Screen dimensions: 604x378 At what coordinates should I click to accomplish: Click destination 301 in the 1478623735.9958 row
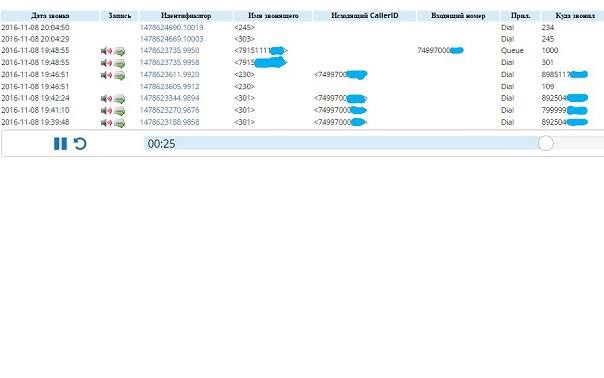tap(548, 62)
